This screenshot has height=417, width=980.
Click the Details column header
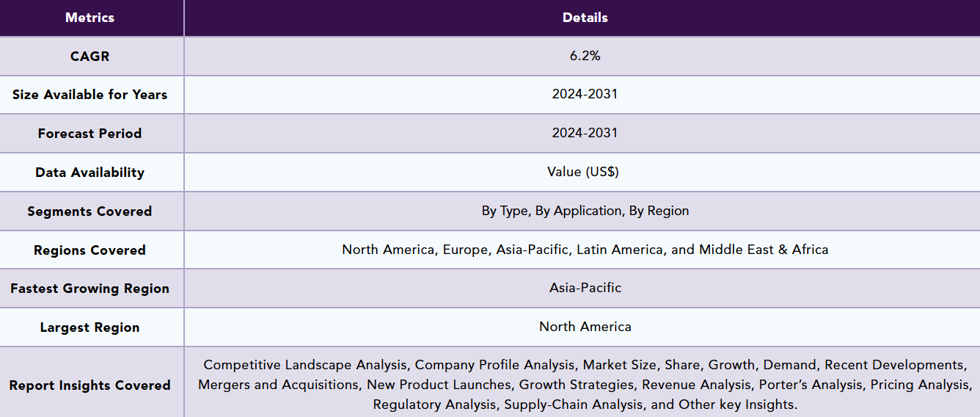pos(585,18)
